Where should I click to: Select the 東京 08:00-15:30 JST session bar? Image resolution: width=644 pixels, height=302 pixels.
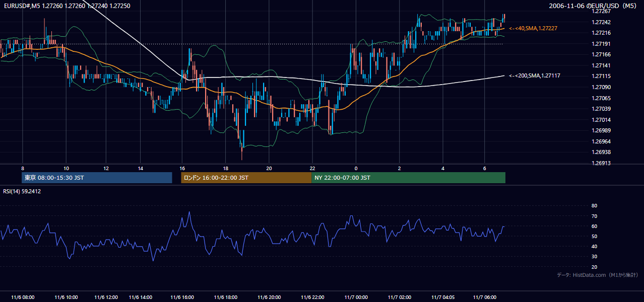pos(97,178)
